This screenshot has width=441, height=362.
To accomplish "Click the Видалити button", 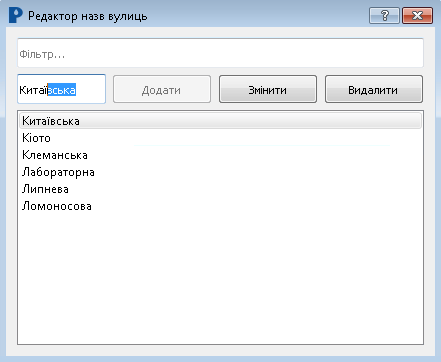I will [374, 89].
